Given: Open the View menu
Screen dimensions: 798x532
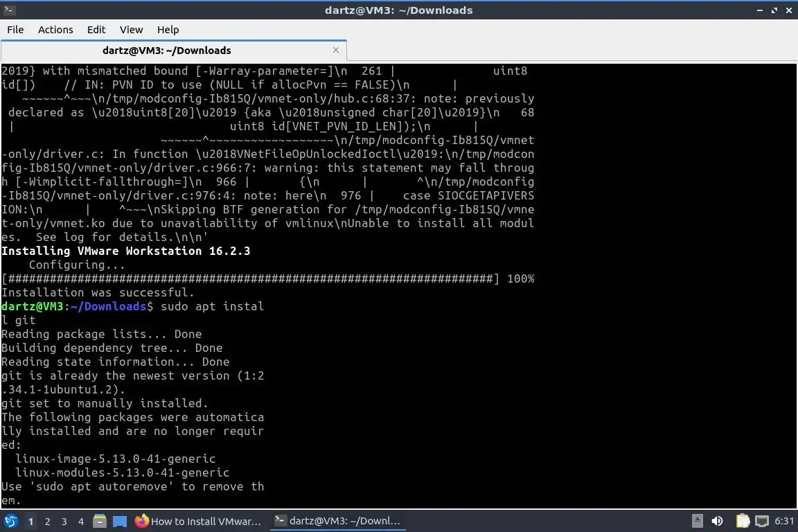Looking at the screenshot, I should [132, 30].
